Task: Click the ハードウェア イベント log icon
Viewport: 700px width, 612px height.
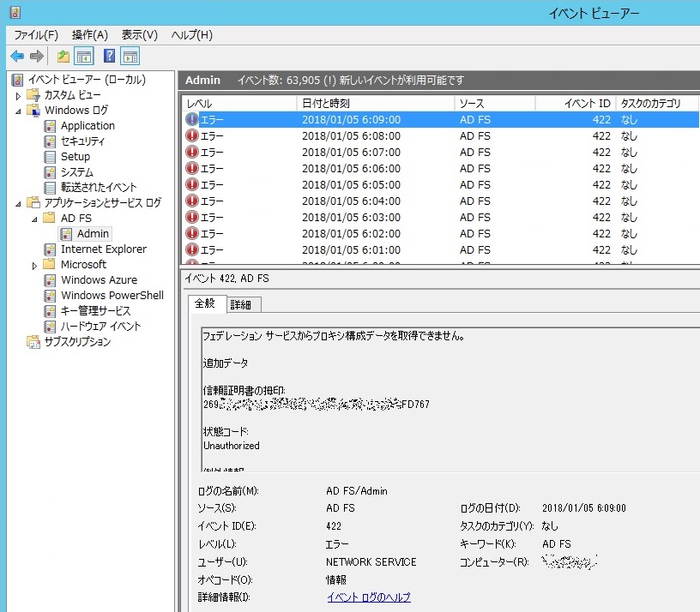Action: click(50, 327)
